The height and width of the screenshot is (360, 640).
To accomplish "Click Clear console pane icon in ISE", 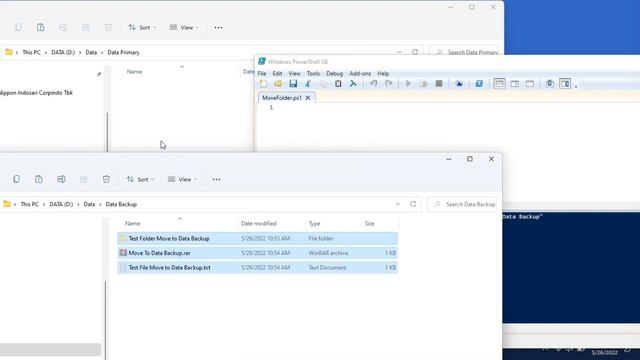I will coord(353,84).
